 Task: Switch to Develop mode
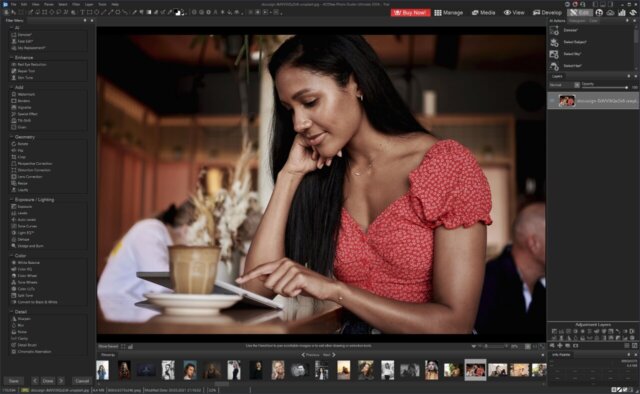coord(547,13)
